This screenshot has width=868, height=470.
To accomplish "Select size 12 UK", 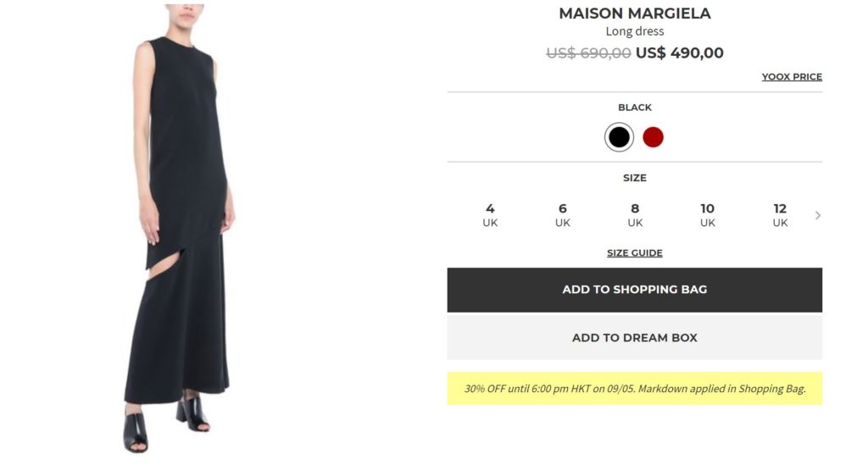I will point(780,215).
